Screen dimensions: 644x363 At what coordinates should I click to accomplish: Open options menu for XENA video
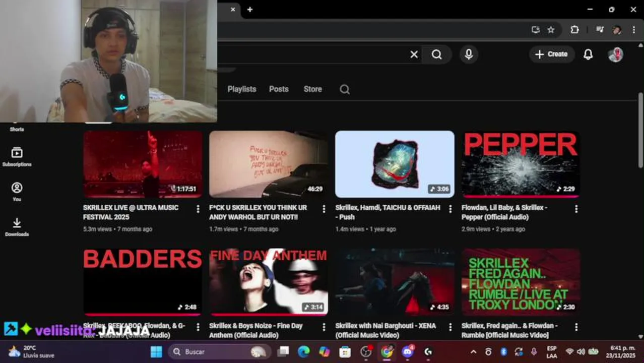click(x=450, y=327)
